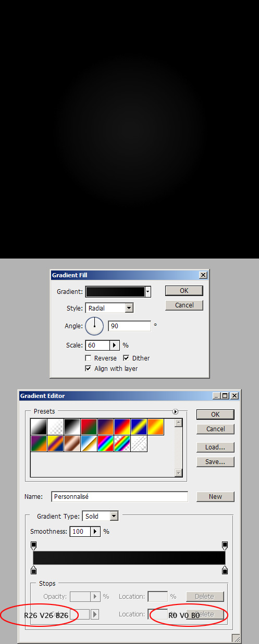The image size is (259, 644).
Task: Open the Presets panel flyout menu arrow
Action: [x=176, y=411]
